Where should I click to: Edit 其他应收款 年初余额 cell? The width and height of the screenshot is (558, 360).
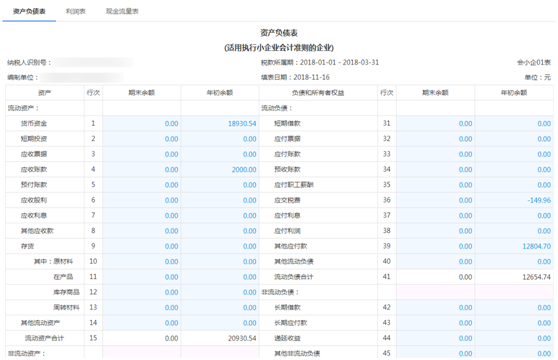click(x=220, y=231)
